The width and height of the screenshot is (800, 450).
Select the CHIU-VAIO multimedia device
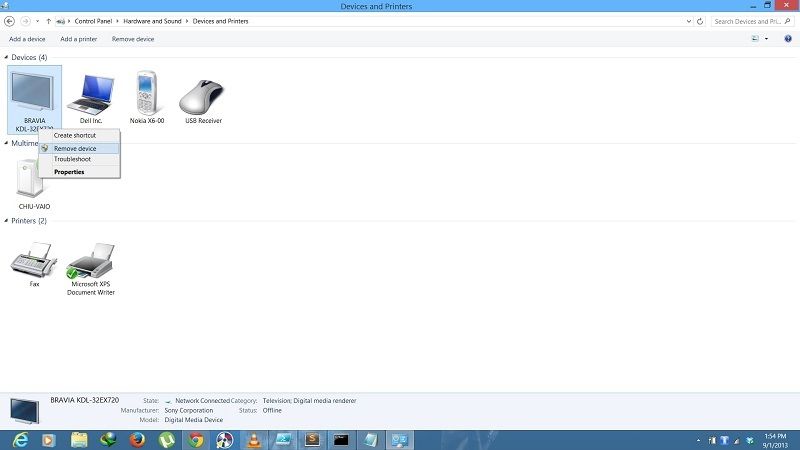coord(32,184)
